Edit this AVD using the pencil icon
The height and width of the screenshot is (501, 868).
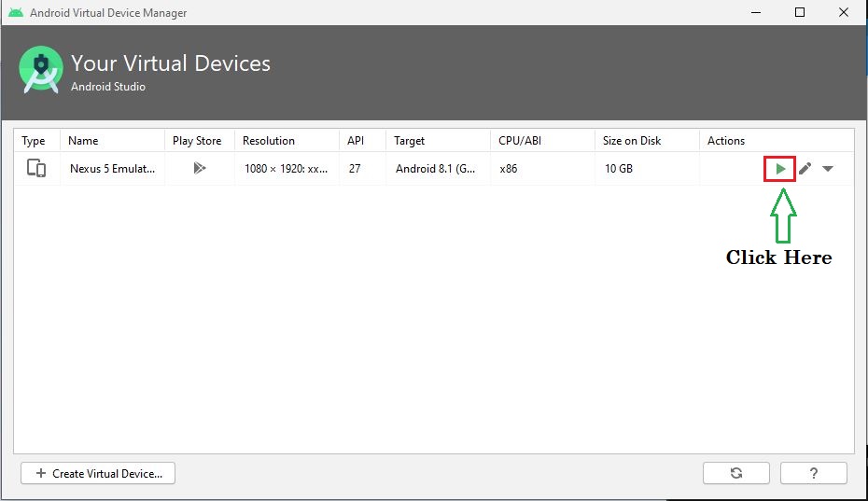[805, 169]
